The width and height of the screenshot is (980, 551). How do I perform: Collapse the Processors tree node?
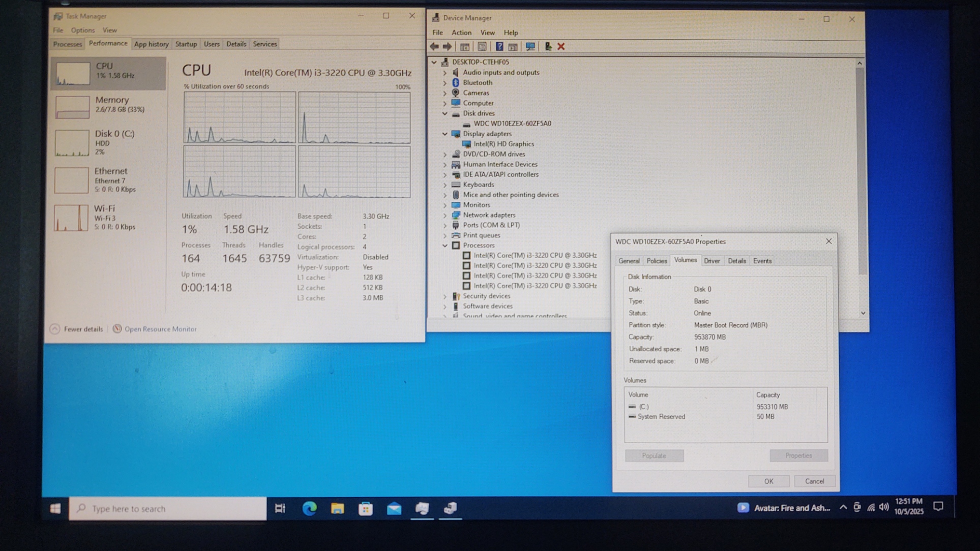click(445, 246)
